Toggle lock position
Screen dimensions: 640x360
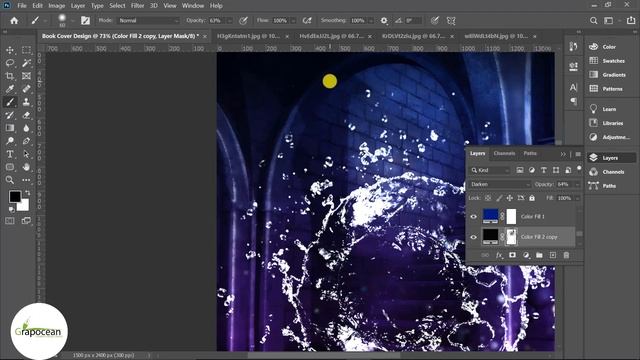pyautogui.click(x=510, y=198)
